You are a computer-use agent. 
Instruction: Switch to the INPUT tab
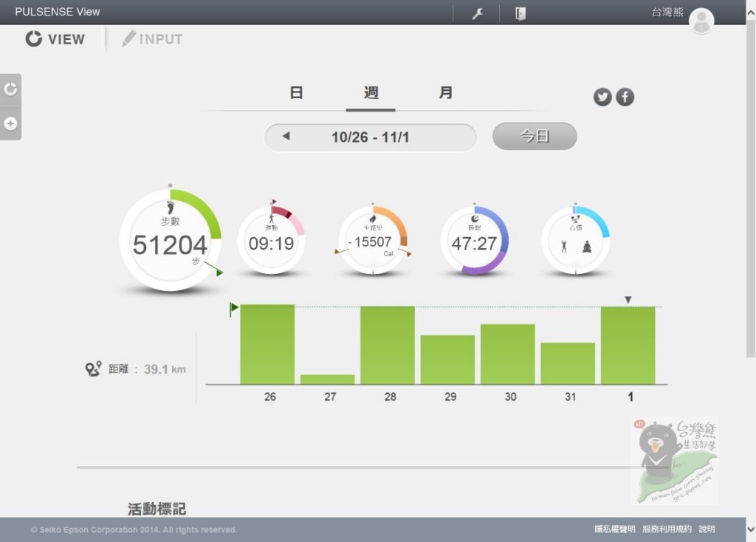point(152,38)
